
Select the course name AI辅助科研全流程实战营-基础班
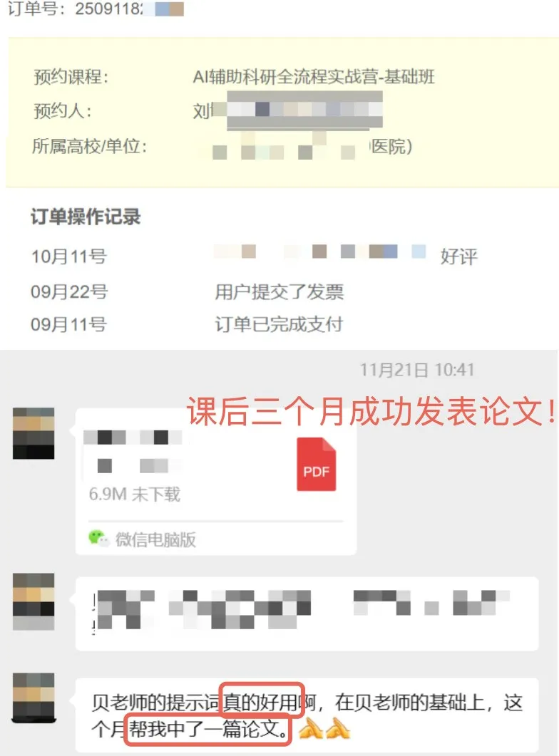pyautogui.click(x=314, y=77)
